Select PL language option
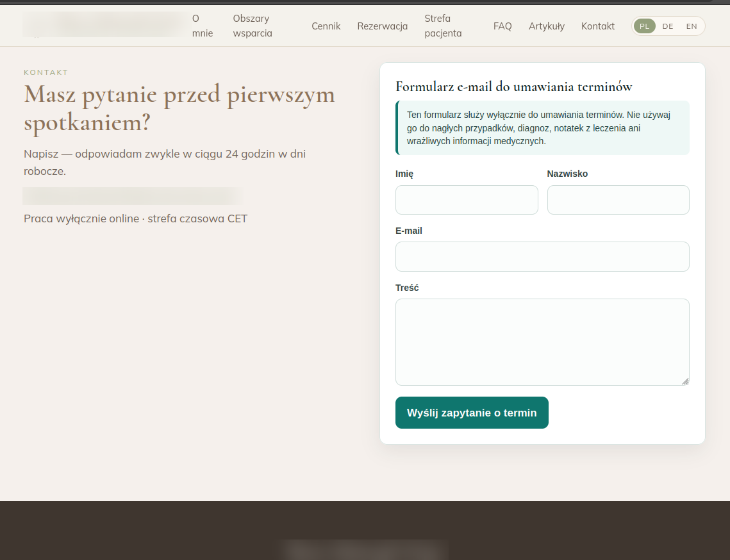 pos(644,26)
